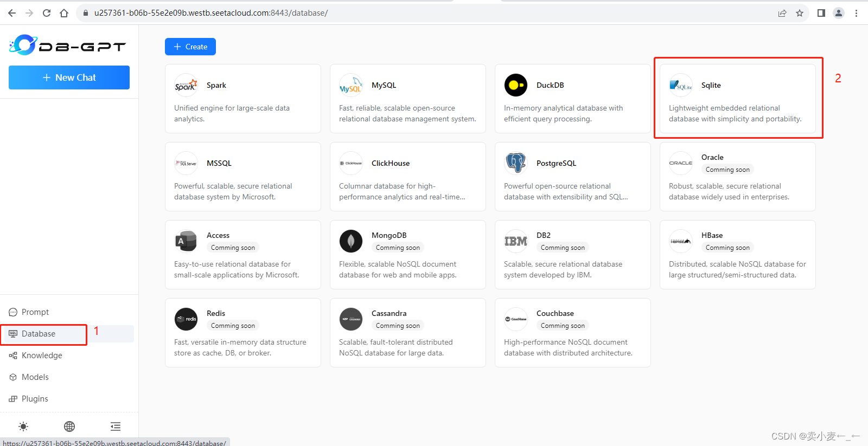Click the Redis logo icon
The width and height of the screenshot is (868, 446).
(x=186, y=319)
